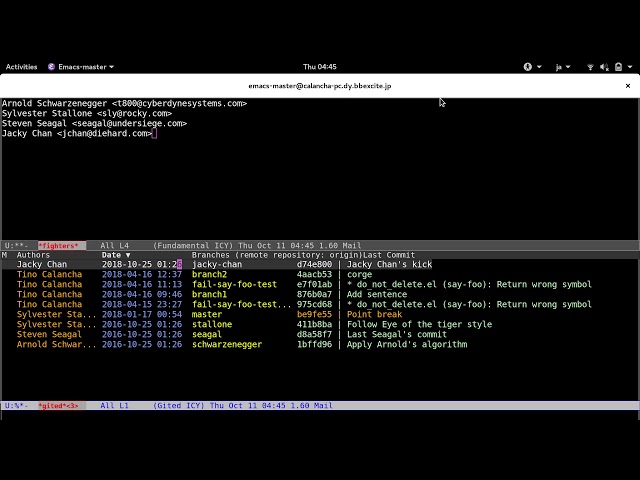Click the muted volume icon
Image resolution: width=640 pixels, height=480 pixels.
[604, 67]
